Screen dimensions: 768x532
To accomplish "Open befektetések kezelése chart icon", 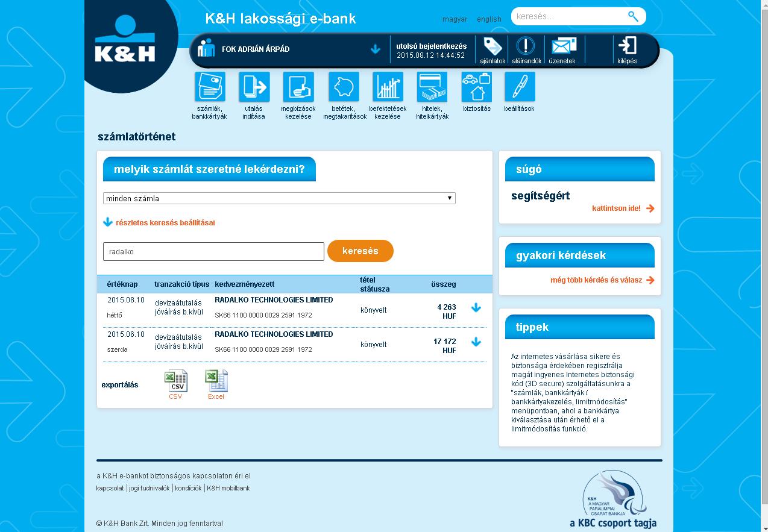I will click(x=388, y=87).
